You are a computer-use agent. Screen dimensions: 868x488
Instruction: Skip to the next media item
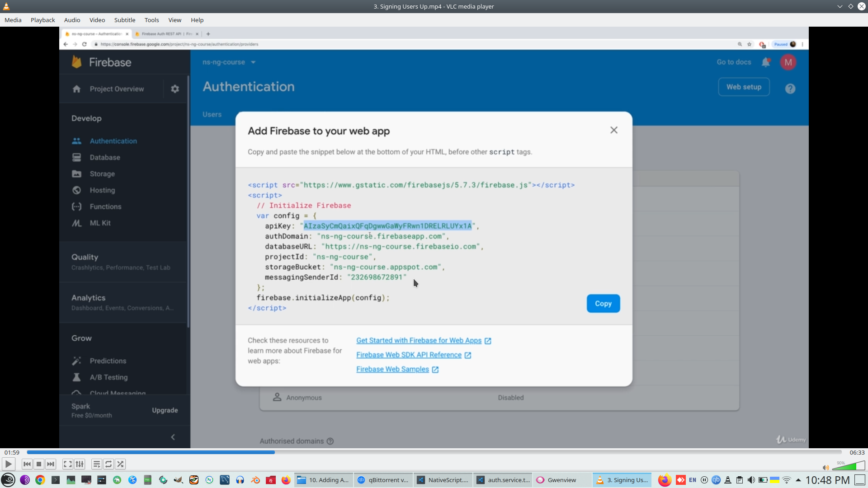click(51, 464)
